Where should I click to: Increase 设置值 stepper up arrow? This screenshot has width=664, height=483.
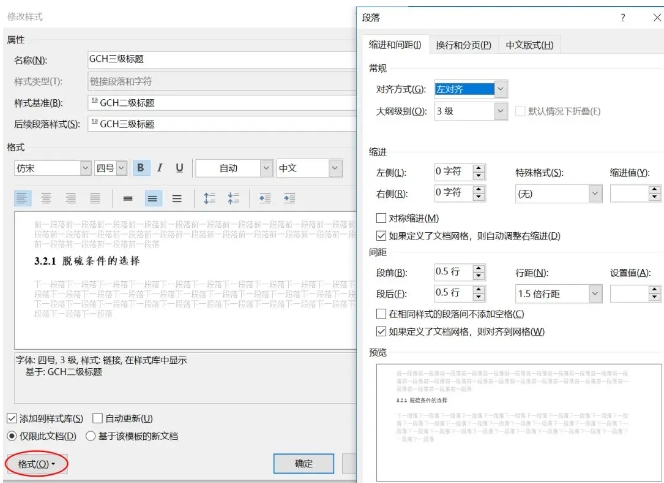pos(655,290)
